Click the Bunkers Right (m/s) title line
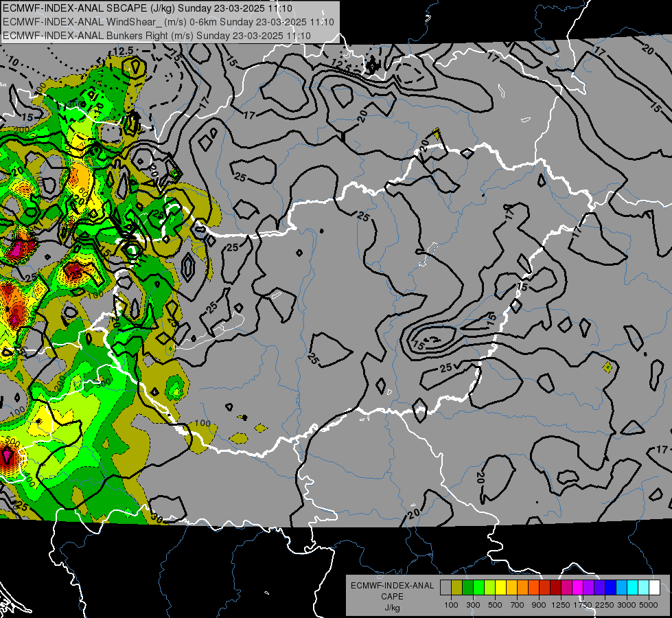The width and height of the screenshot is (672, 618). click(x=157, y=36)
